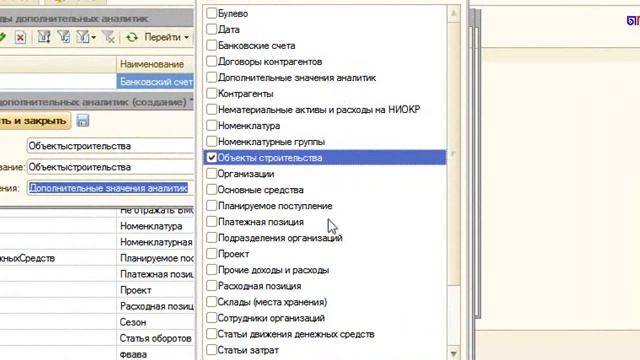Check the Расходная позиция checkbox
Screen dimensions: 640x360
211,286
